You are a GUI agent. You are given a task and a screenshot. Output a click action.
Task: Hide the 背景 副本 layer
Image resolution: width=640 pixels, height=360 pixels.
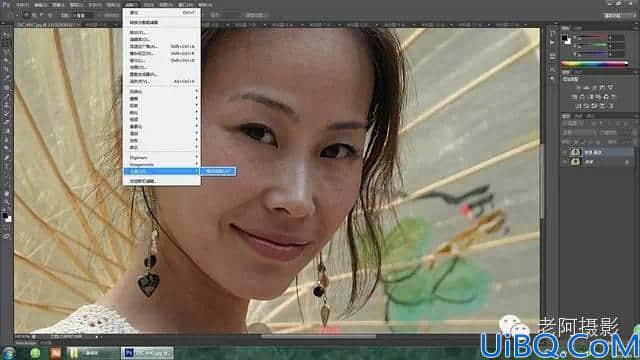(565, 152)
